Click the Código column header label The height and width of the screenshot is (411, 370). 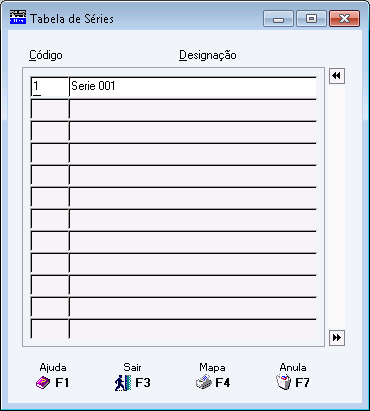tap(46, 55)
